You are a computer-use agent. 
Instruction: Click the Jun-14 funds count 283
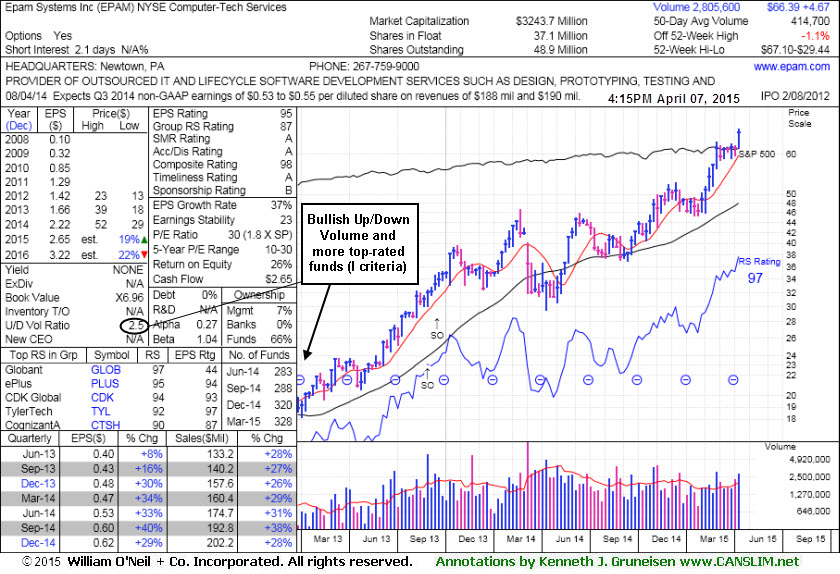(283, 371)
